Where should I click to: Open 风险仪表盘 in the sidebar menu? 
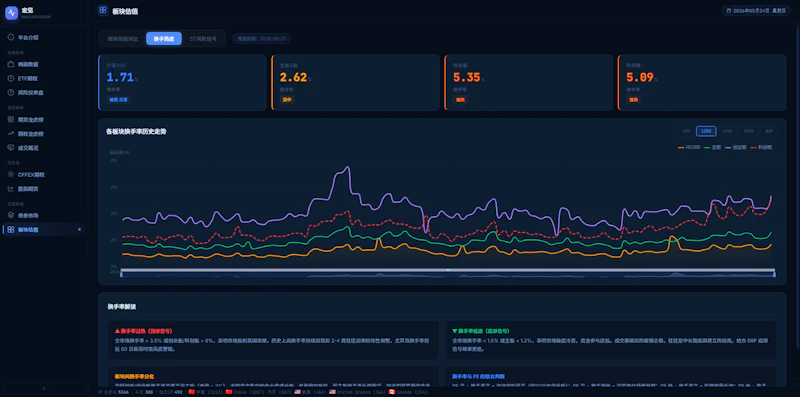click(44, 93)
